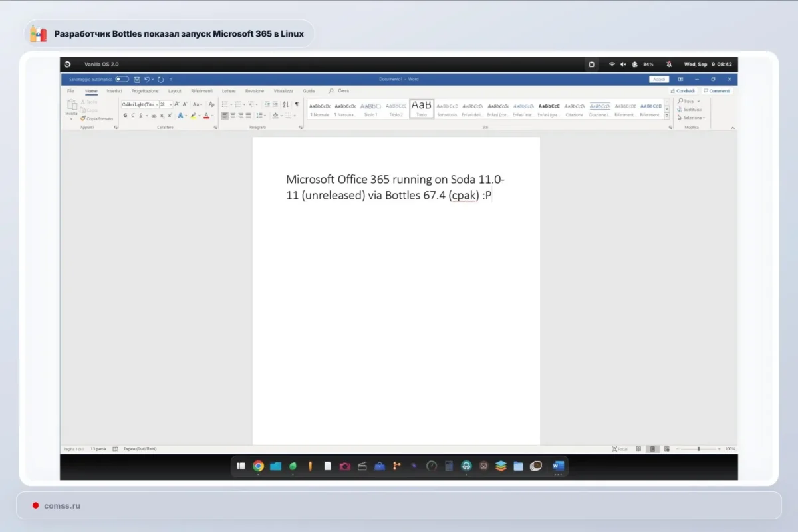Align text right

[x=240, y=116]
